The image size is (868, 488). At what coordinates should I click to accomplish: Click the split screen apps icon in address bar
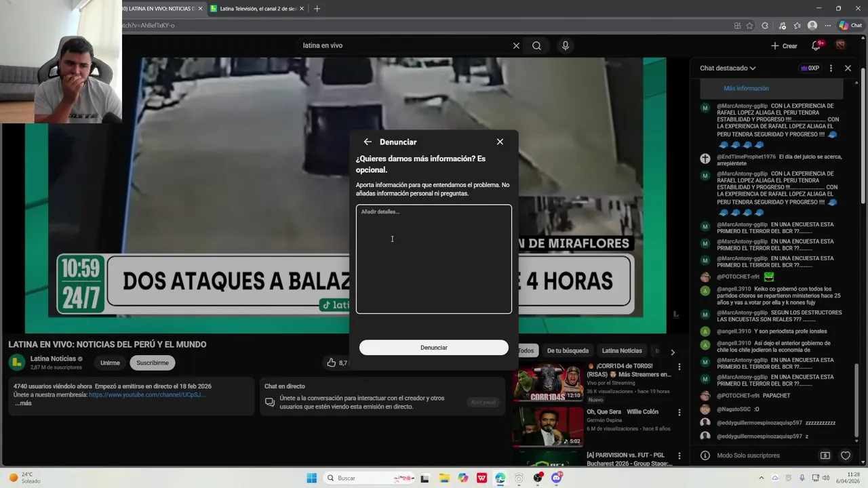[737, 26]
